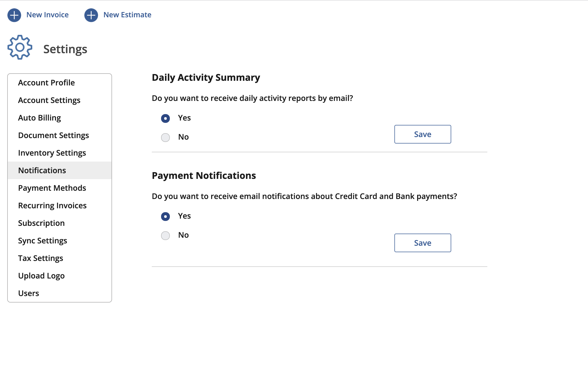Select No for daily activity reports
The image size is (588, 366).
tap(165, 138)
